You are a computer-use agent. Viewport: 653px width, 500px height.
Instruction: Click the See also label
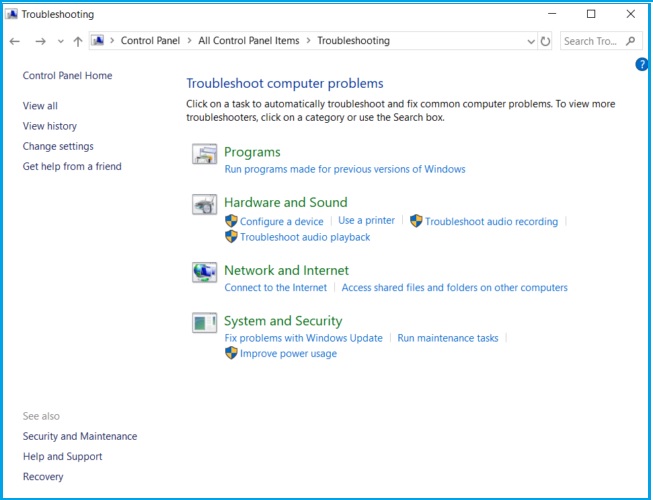(41, 416)
